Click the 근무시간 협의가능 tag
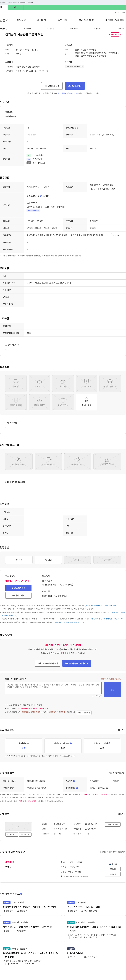 pos(33,210)
